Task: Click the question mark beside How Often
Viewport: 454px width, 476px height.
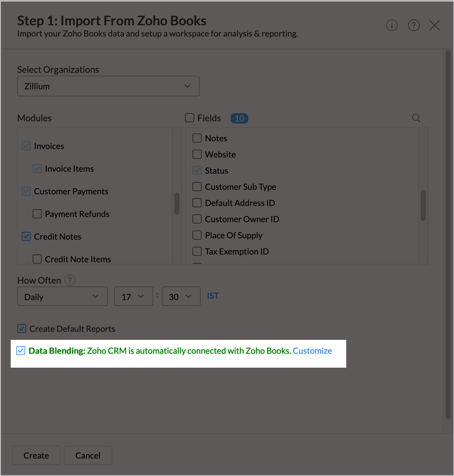Action: click(x=70, y=280)
